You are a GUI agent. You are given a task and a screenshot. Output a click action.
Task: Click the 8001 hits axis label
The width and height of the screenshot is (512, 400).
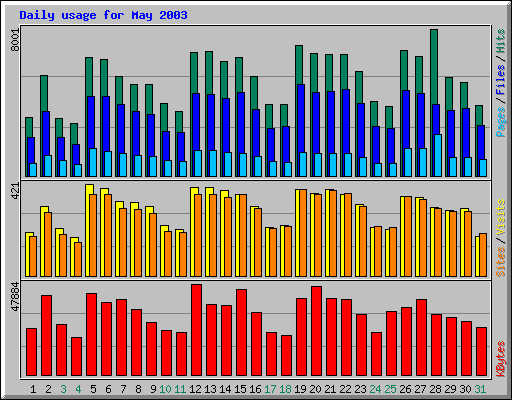(x=15, y=40)
